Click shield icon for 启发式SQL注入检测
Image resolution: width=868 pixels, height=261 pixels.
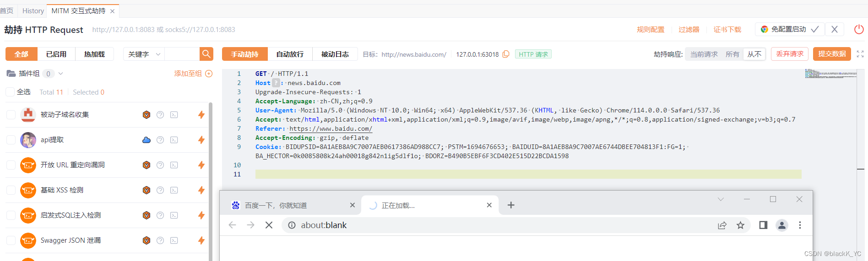(146, 215)
